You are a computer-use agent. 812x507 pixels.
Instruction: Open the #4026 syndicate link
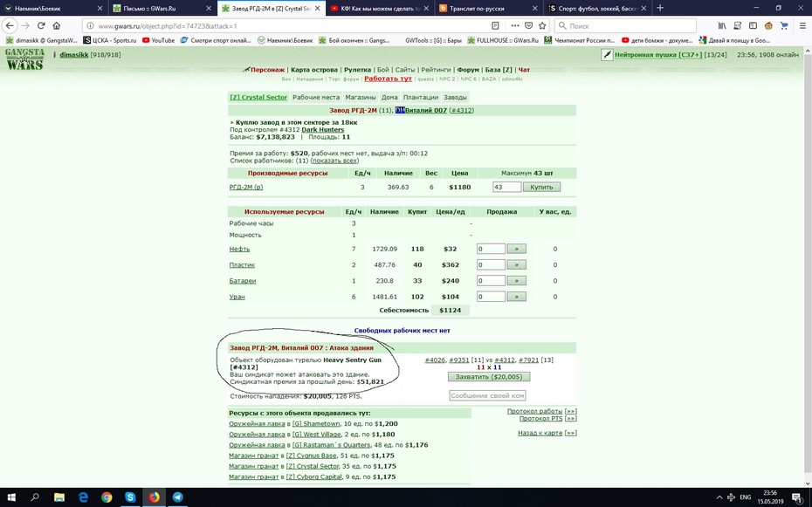click(435, 360)
